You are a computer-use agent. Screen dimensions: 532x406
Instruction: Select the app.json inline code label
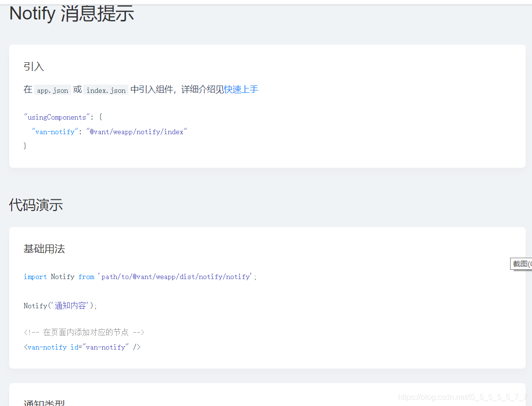pyautogui.click(x=52, y=90)
